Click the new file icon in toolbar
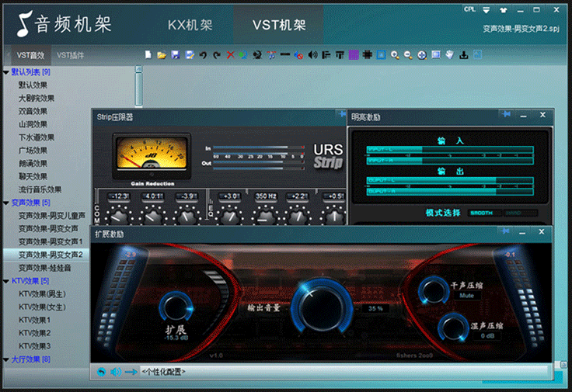The height and width of the screenshot is (392, 572). coord(148,55)
